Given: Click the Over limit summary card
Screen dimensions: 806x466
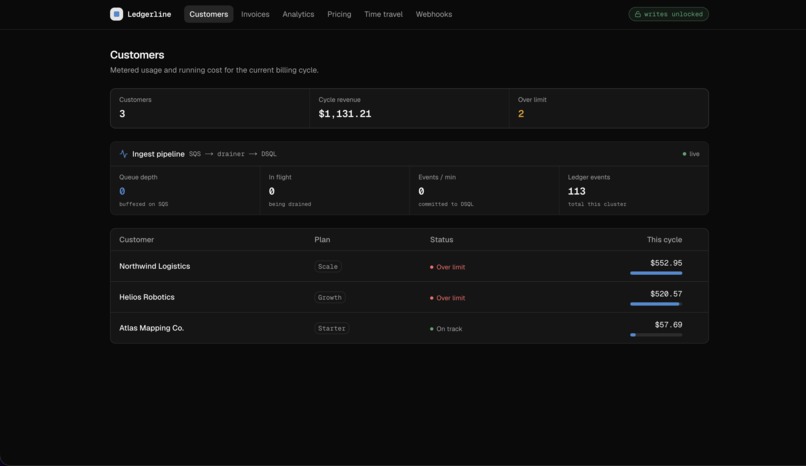Looking at the screenshot, I should (x=609, y=108).
